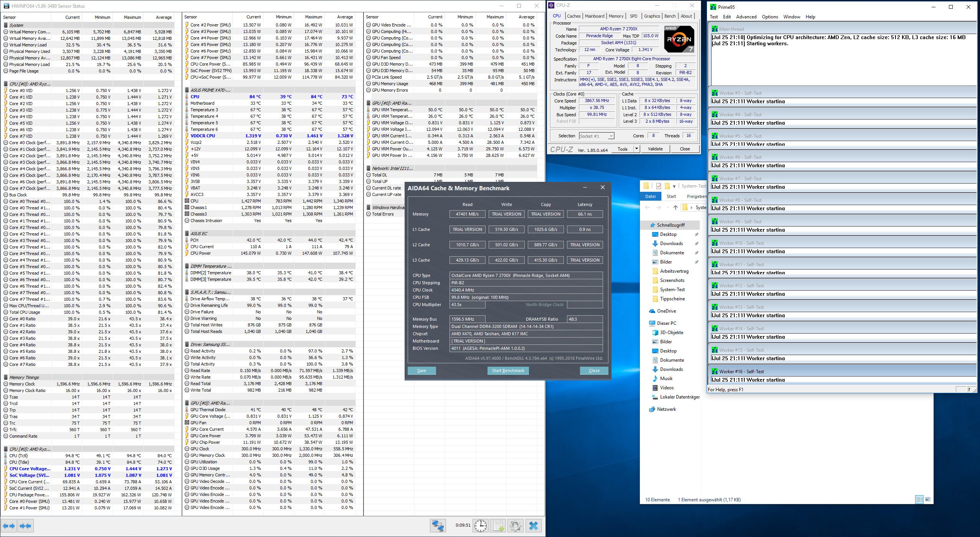Click Save in AIDA64 benchmark window
Screen dimensions: 980x537
(421, 371)
